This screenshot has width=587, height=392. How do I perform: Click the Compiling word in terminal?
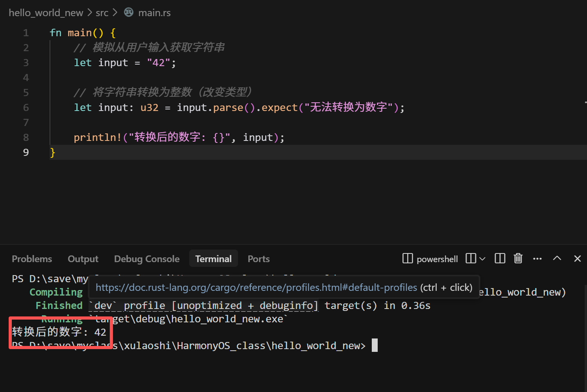pyautogui.click(x=56, y=292)
